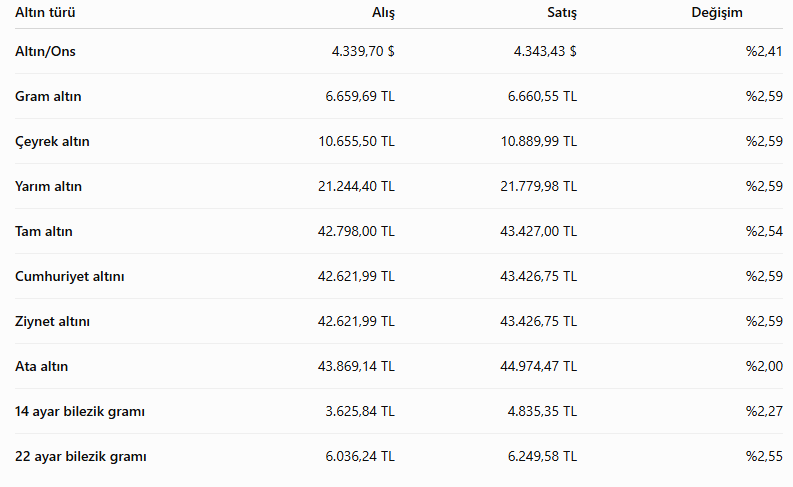Viewport: 793px width, 487px height.
Task: Select the Altın/Ons buy price 4.339,70 $
Action: pyautogui.click(x=363, y=51)
